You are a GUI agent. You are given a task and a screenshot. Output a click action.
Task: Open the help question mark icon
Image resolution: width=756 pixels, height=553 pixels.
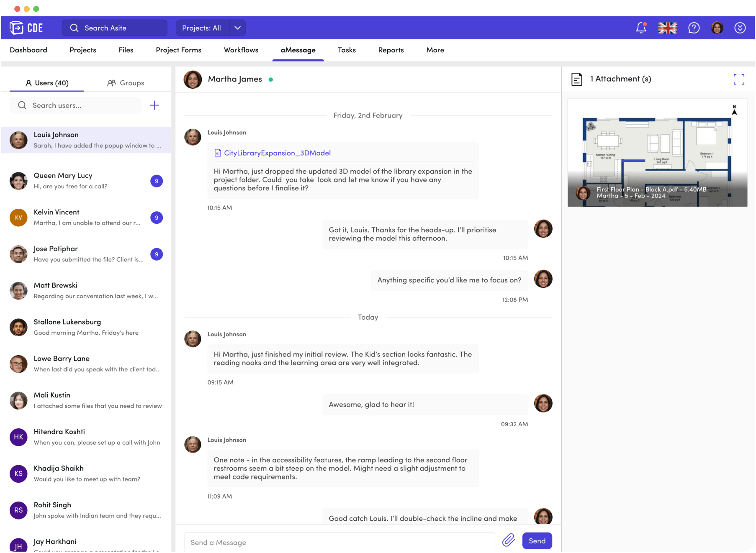click(x=693, y=28)
